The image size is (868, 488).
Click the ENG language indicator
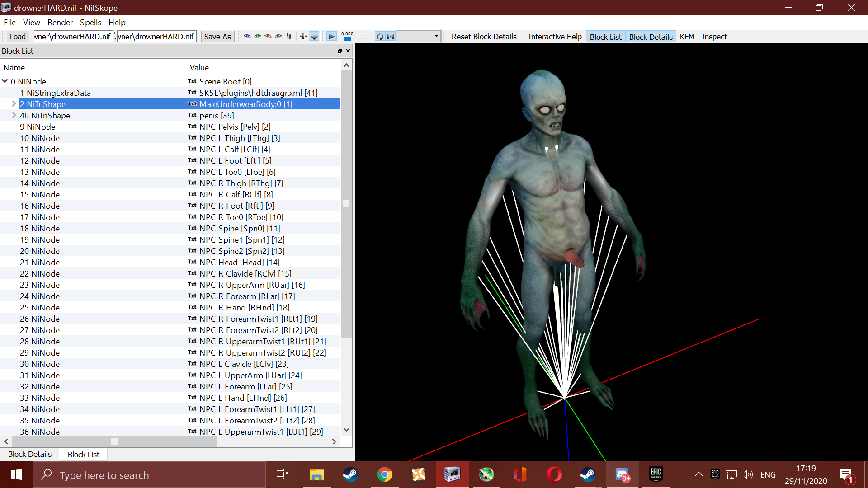[768, 474]
